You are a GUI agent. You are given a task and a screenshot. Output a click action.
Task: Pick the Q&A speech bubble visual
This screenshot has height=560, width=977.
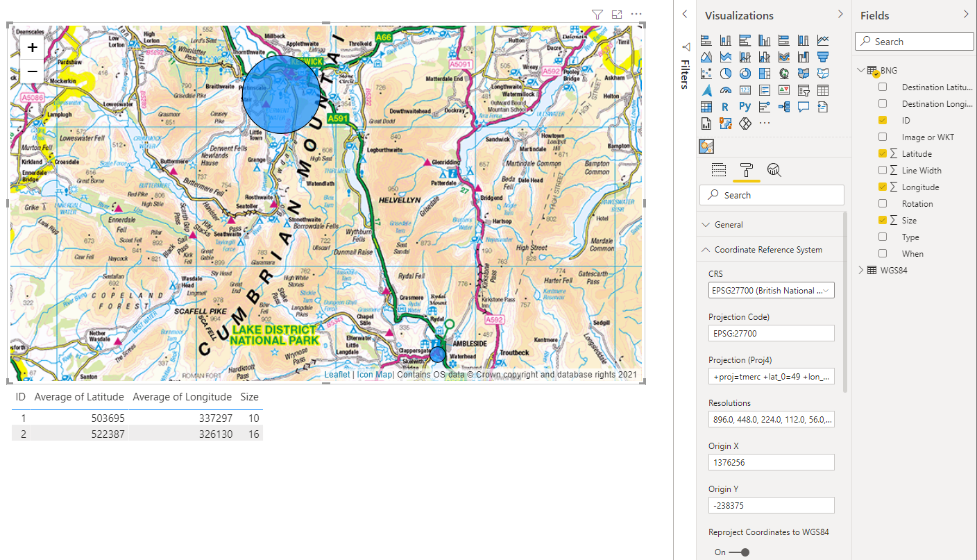(804, 107)
